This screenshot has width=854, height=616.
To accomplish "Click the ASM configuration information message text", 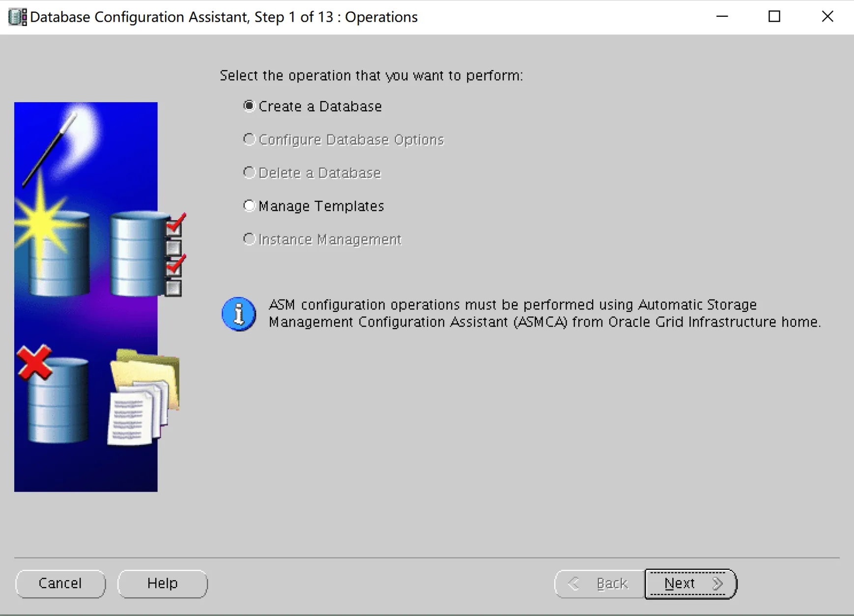I will 544,313.
